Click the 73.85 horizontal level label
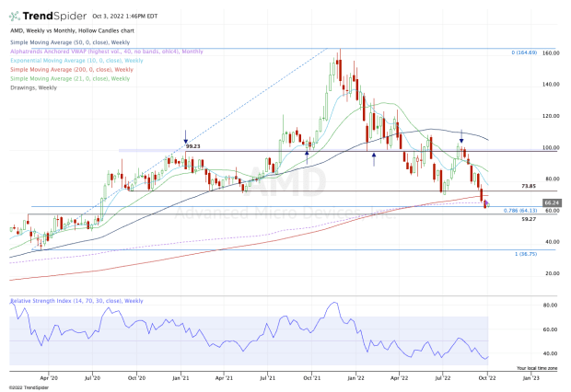The image size is (571, 392). click(528, 186)
